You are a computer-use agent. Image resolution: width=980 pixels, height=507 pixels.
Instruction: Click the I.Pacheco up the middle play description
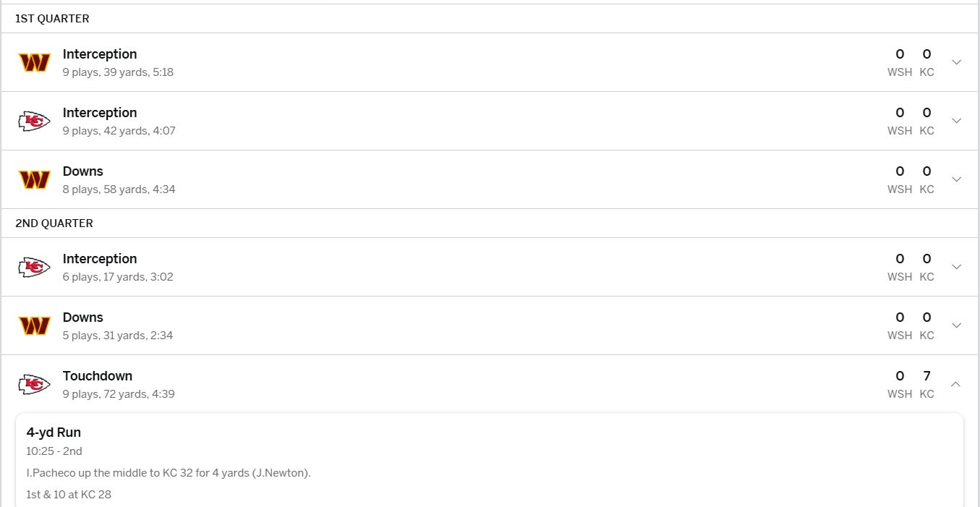(x=169, y=474)
